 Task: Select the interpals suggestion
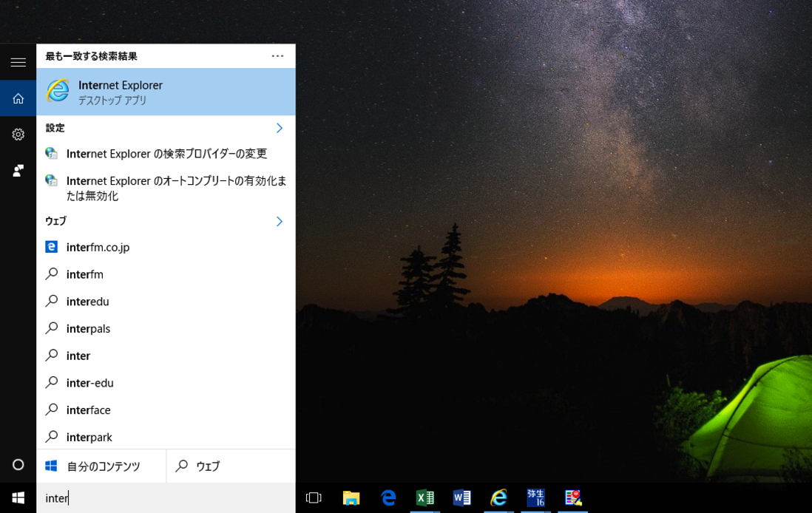166,329
